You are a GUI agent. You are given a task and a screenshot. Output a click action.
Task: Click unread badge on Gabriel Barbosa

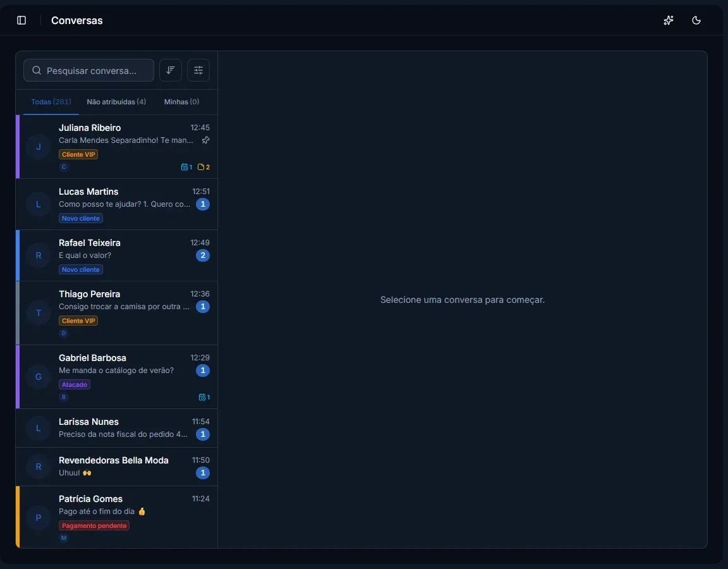click(202, 370)
